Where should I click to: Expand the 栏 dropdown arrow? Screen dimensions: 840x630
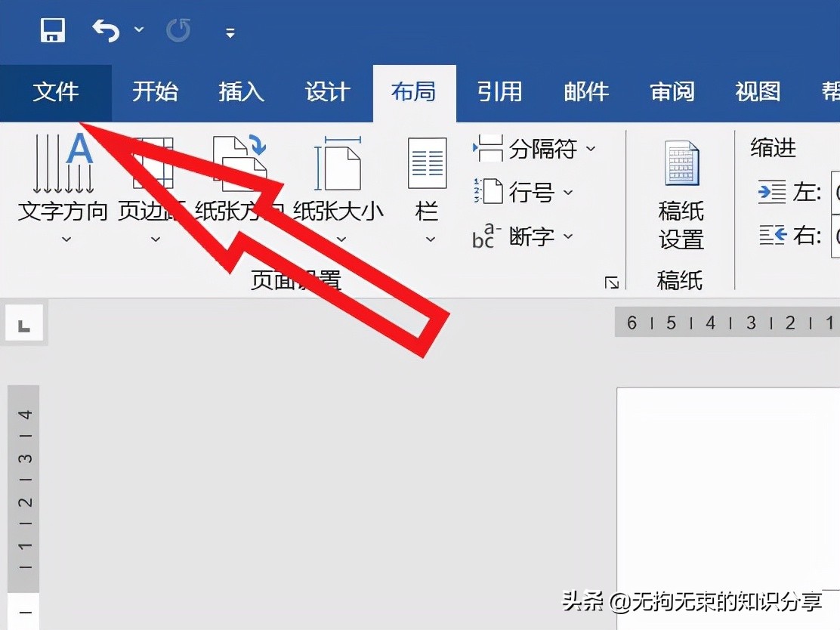point(429,240)
